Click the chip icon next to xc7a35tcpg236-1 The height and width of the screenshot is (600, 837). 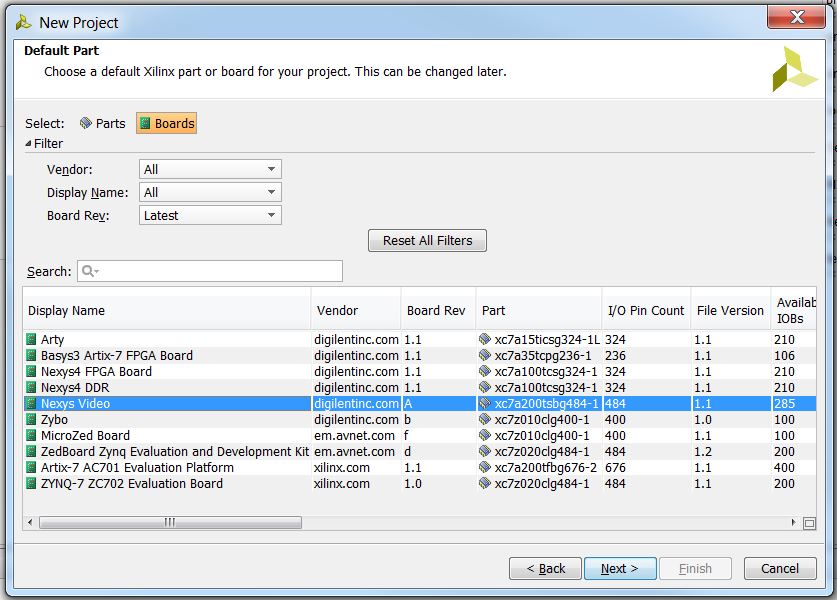(x=485, y=356)
